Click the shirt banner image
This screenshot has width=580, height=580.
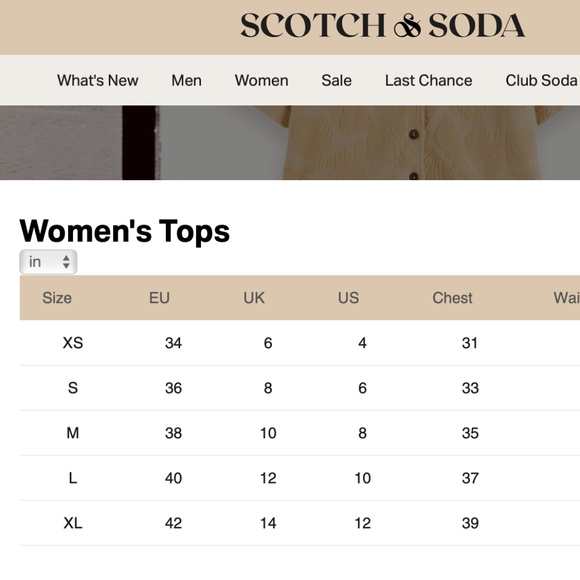[290, 143]
